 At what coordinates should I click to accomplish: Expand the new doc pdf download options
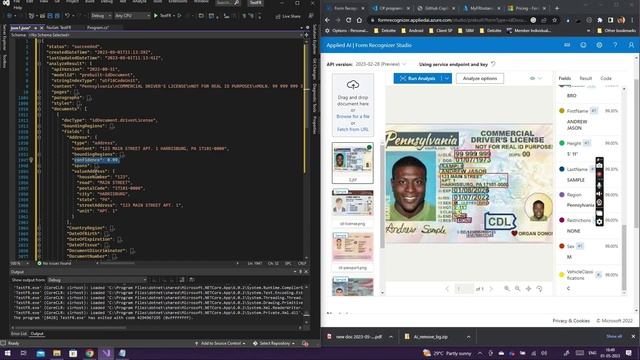pyautogui.click(x=391, y=337)
